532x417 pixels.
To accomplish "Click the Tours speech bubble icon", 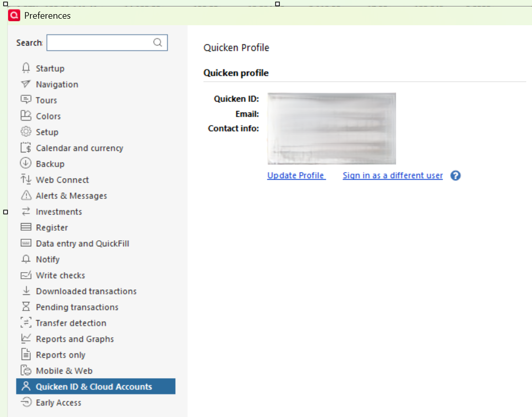I will (26, 99).
